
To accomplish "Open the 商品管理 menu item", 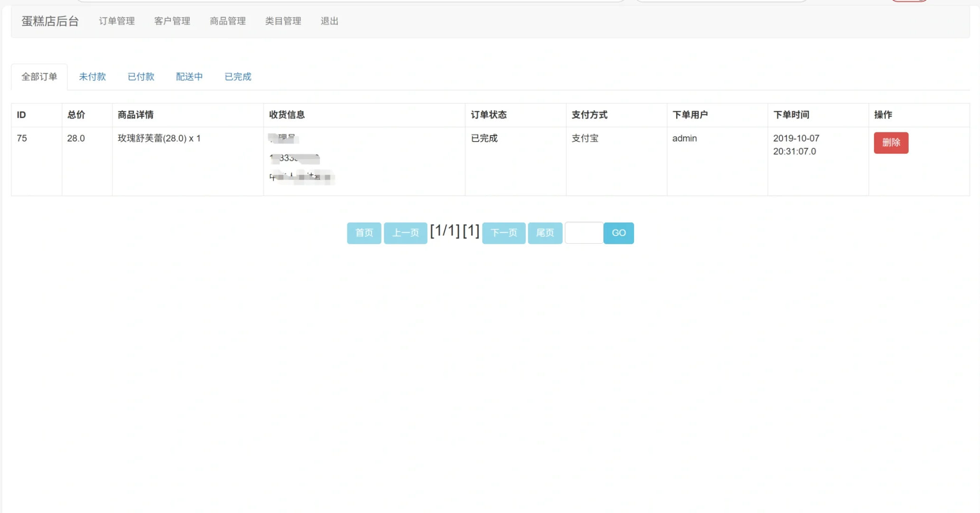I will coord(227,21).
